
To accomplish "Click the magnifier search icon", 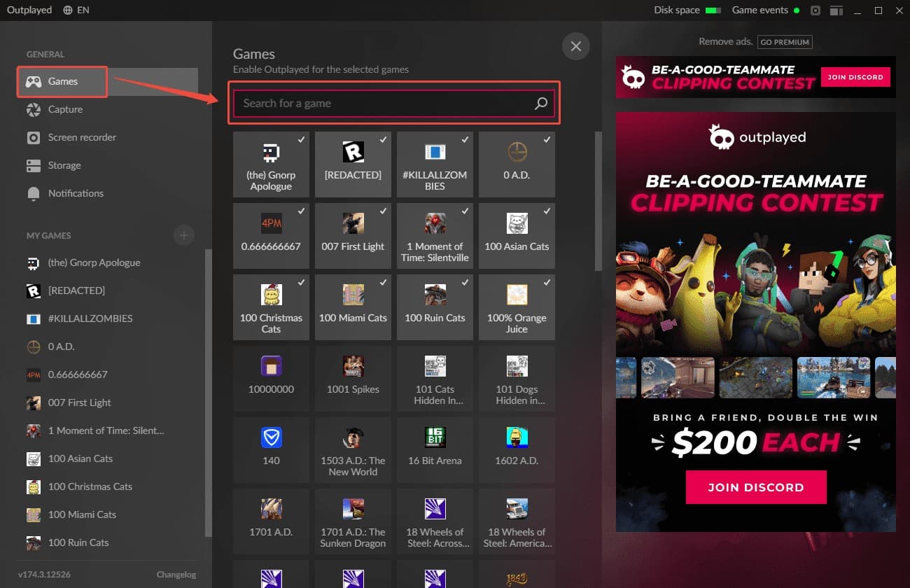I will point(541,104).
